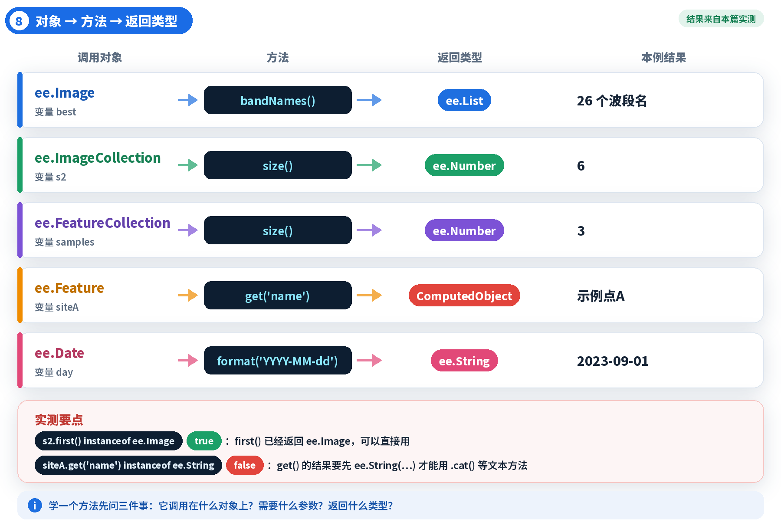Click the blue arrow before bandNames()
Viewport: 781px width, 532px height.
pos(188,100)
